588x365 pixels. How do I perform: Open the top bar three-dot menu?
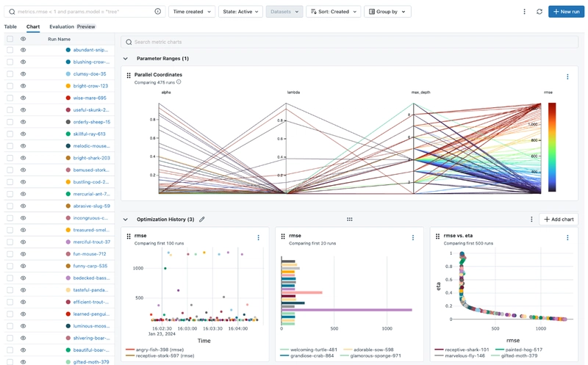[x=524, y=12]
